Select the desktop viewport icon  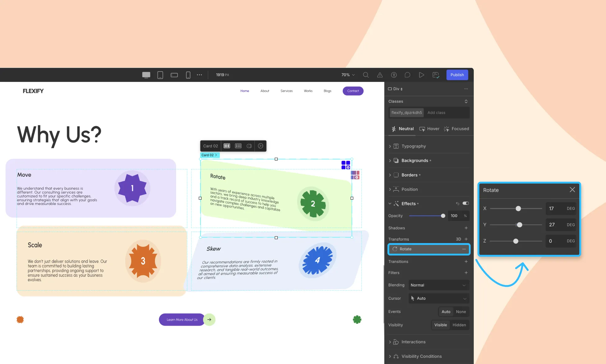click(x=146, y=75)
